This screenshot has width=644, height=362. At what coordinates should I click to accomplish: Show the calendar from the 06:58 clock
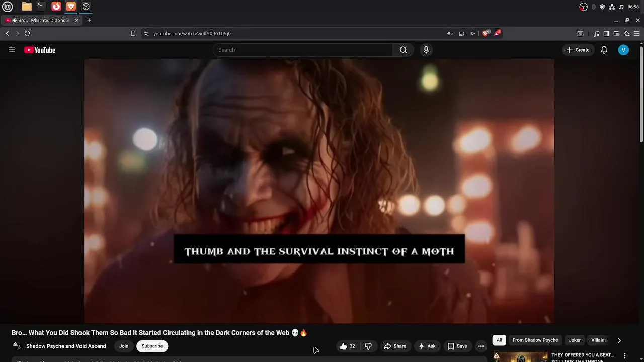[x=633, y=7]
